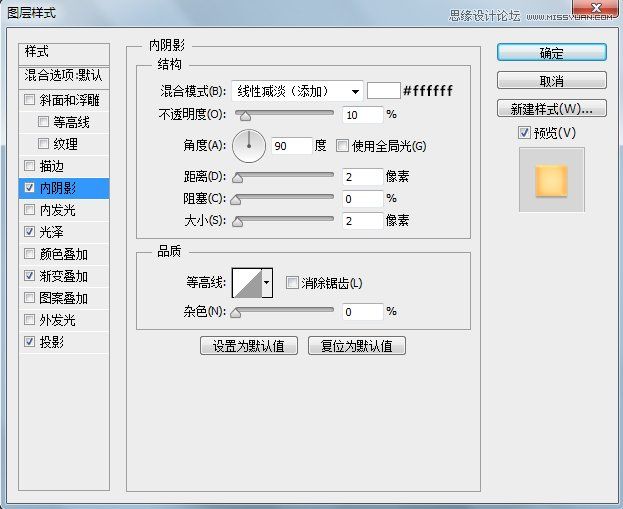Click the orange style preview thumbnail
The image size is (623, 509).
point(551,181)
